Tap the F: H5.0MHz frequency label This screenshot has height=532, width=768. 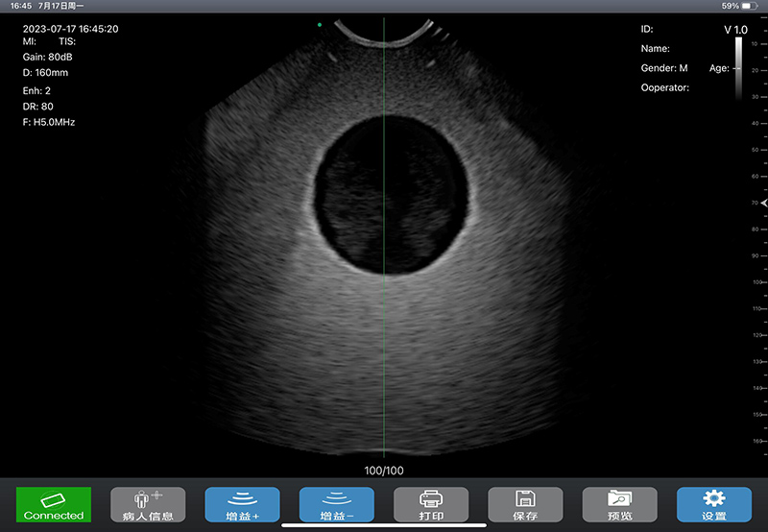49,122
